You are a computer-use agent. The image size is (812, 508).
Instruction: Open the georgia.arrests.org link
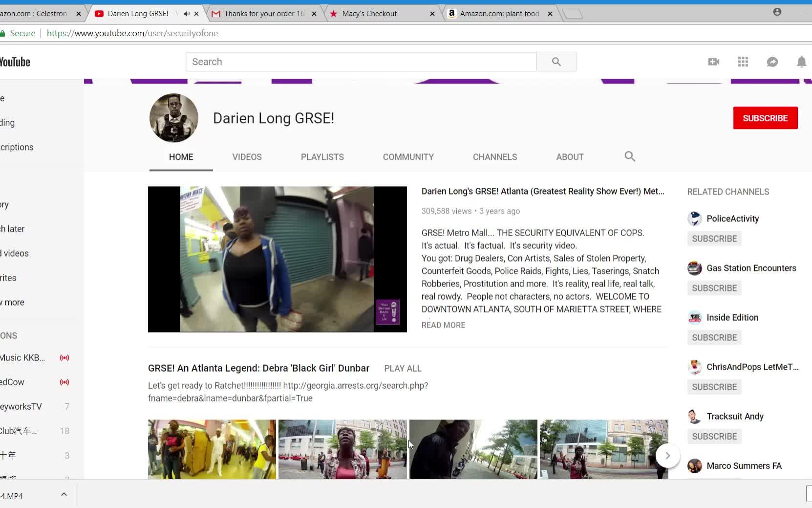click(288, 392)
